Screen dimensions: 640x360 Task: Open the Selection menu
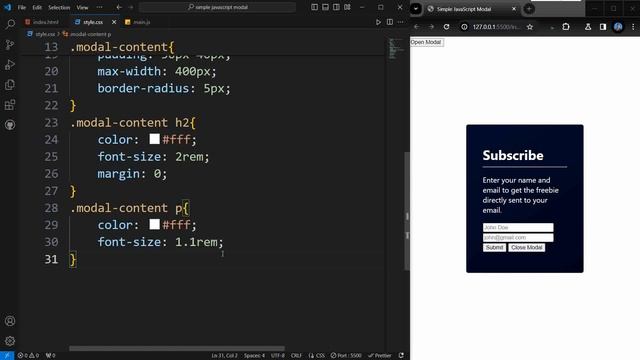coord(59,7)
